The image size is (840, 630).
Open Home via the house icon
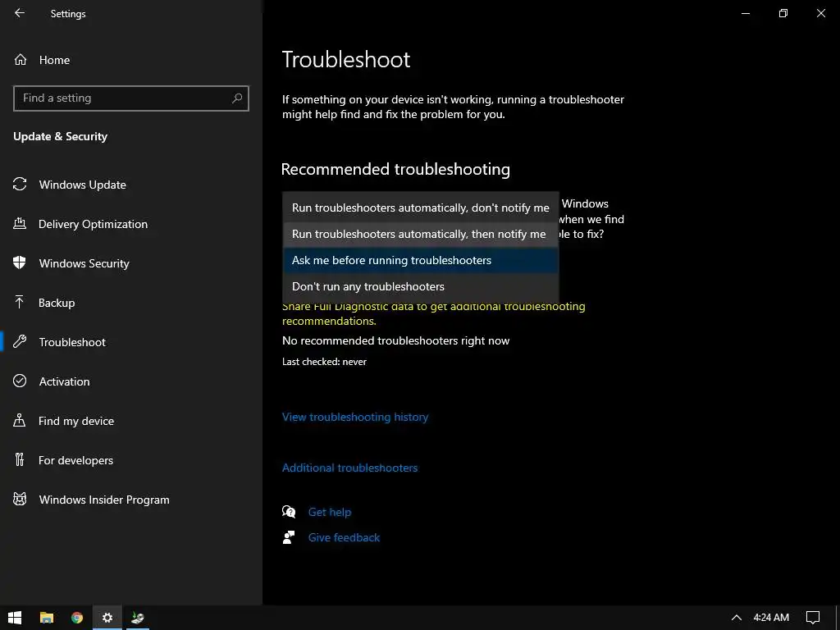point(21,59)
